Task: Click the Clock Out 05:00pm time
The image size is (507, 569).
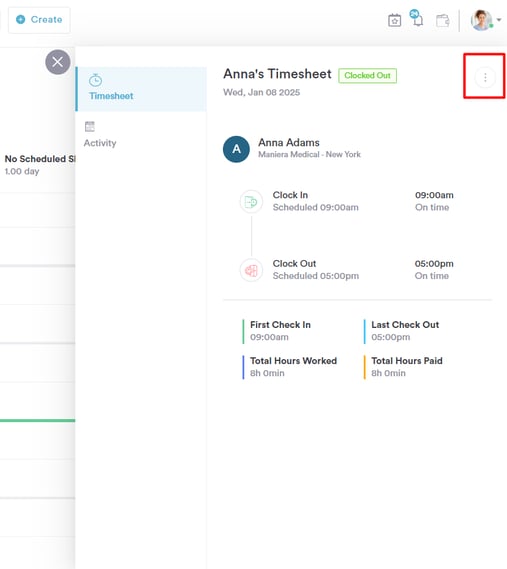Action: [434, 264]
